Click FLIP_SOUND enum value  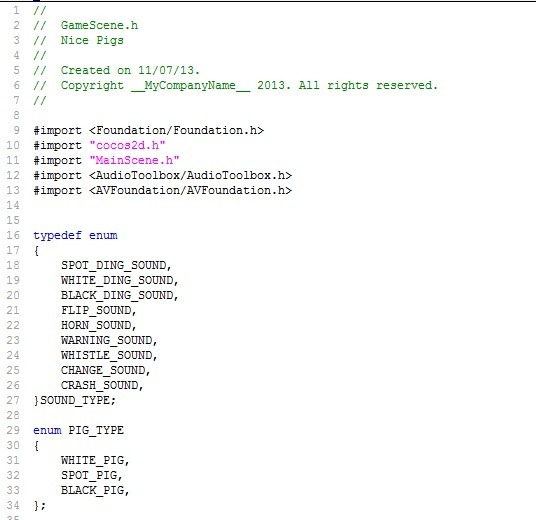pos(96,311)
